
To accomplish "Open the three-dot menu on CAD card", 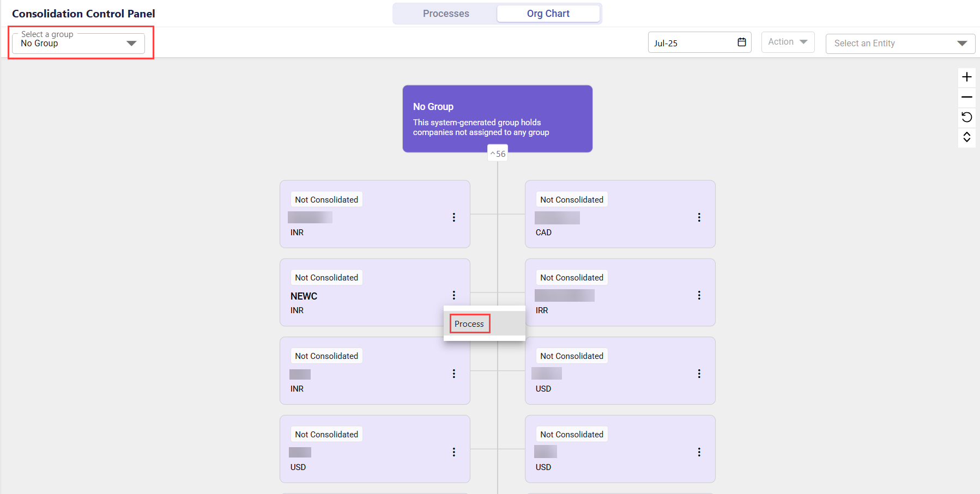I will pos(699,217).
